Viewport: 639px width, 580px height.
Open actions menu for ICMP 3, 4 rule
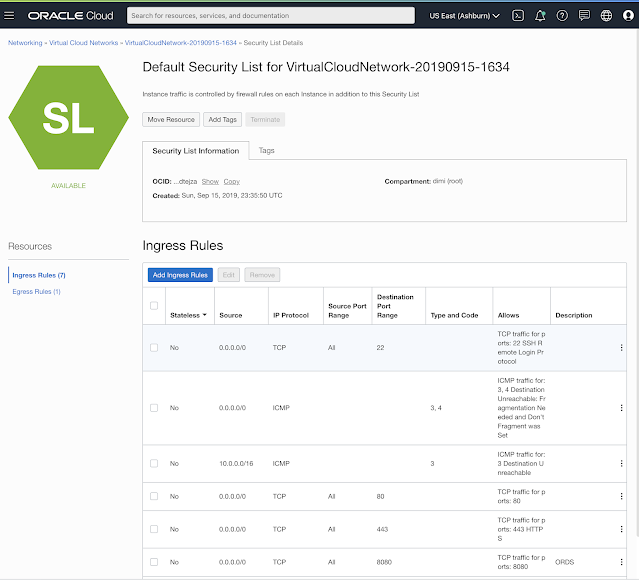(621, 408)
